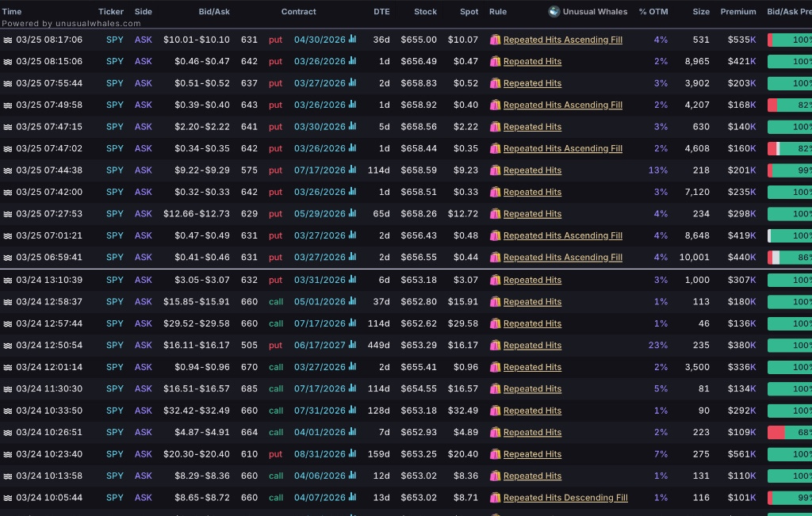Image resolution: width=812 pixels, height=516 pixels.
Task: Select spot price $32.49 cell
Action: [463, 411]
